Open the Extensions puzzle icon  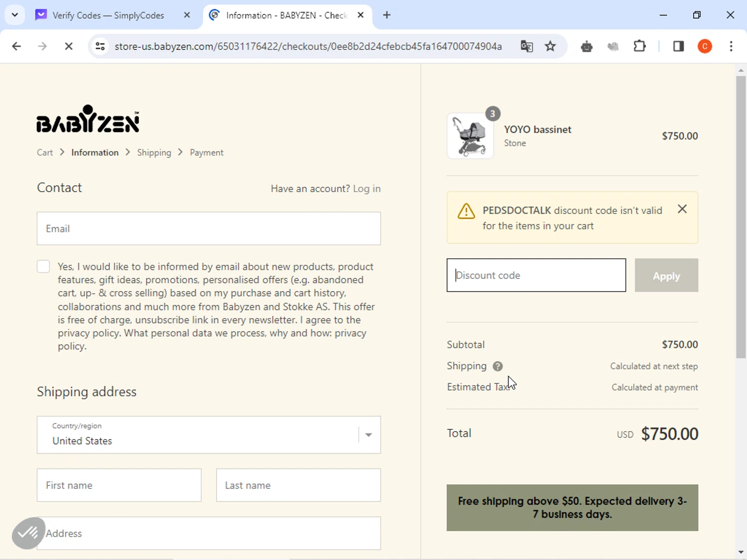tap(639, 46)
